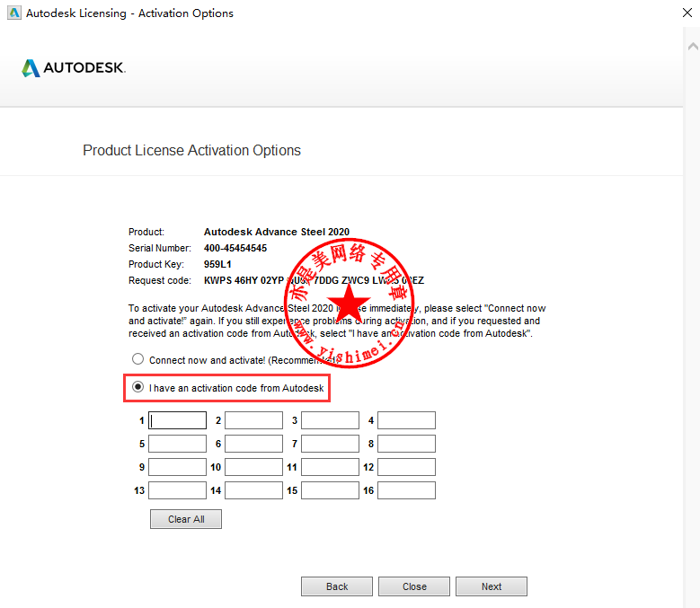Click serial number 400-45454545
The height and width of the screenshot is (608, 700).
(235, 248)
